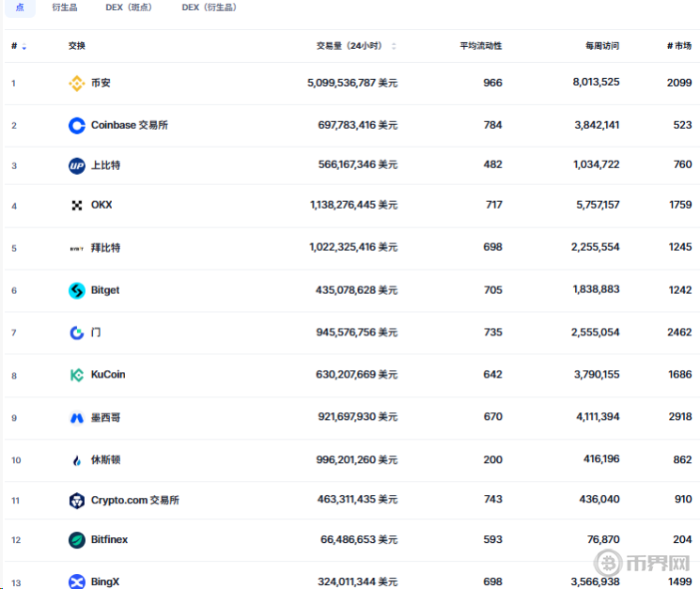700x589 pixels.
Task: Click weekly visits value 8,013,525
Action: (x=596, y=82)
